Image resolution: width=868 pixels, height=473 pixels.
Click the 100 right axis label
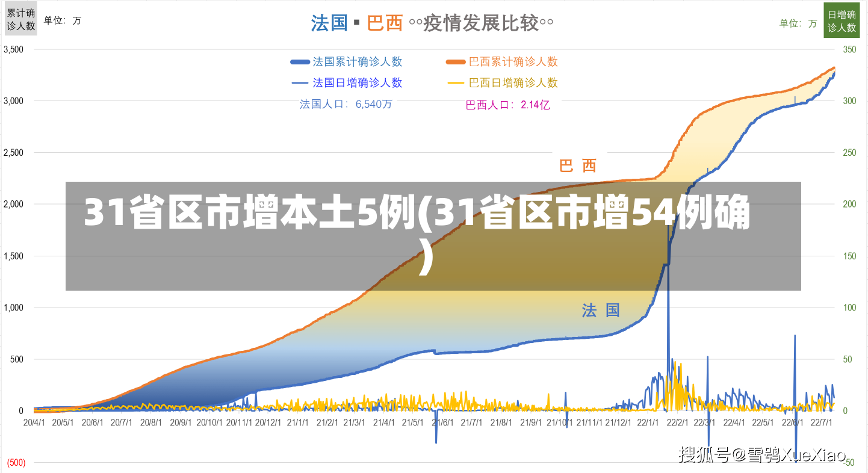[849, 308]
